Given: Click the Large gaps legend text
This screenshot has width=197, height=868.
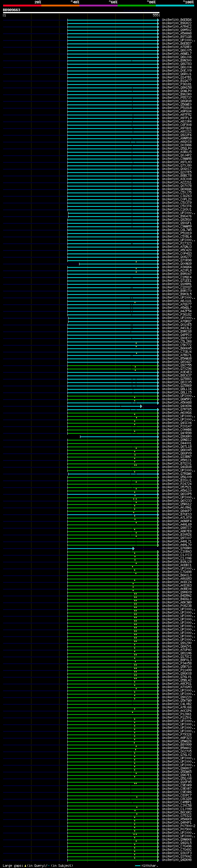Looking at the screenshot, I should (x=38, y=866).
